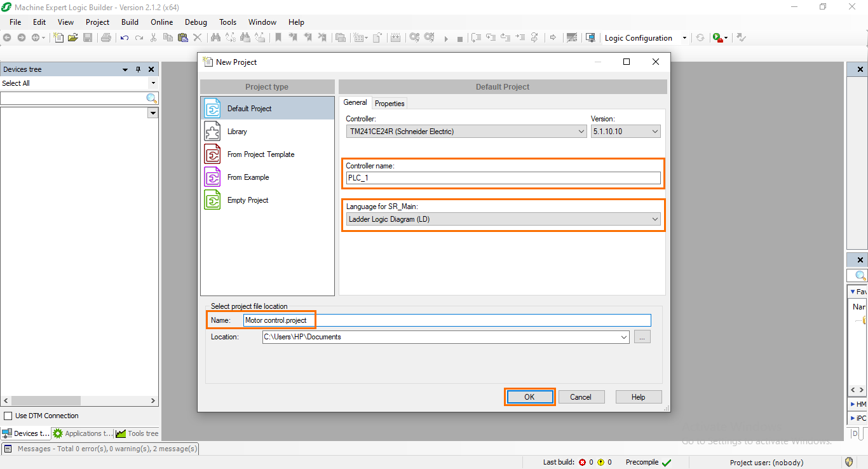868x469 pixels.
Task: Click the Save Project toolbar icon
Action: click(88, 37)
